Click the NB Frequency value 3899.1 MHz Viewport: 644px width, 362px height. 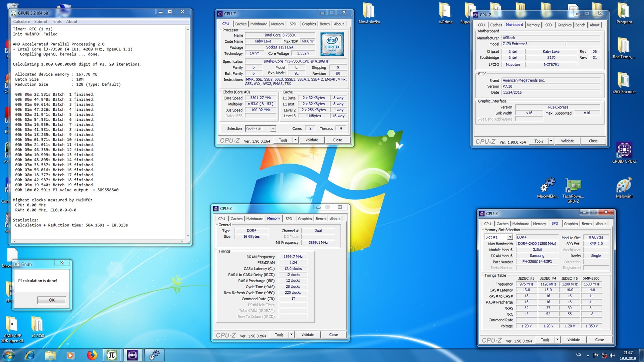pyautogui.click(x=318, y=242)
